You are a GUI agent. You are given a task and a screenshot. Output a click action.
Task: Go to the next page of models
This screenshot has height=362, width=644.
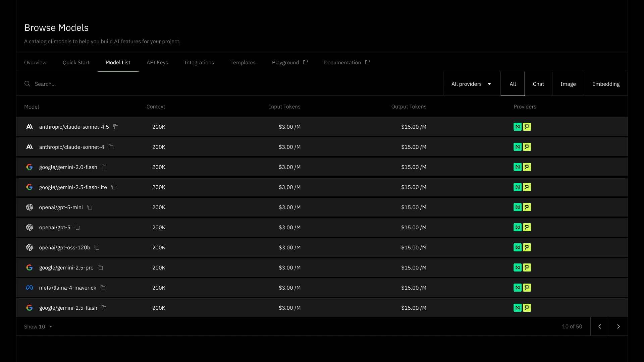618,326
